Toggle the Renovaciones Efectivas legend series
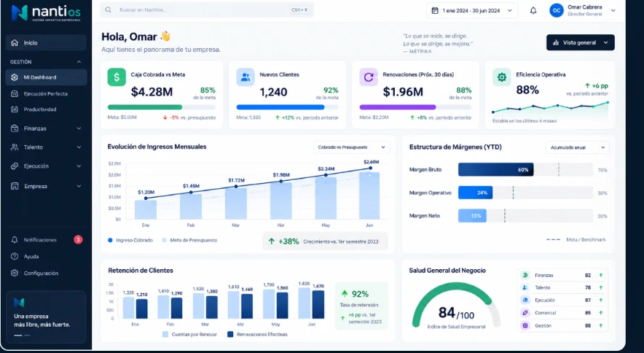644x353 pixels. 257,335
